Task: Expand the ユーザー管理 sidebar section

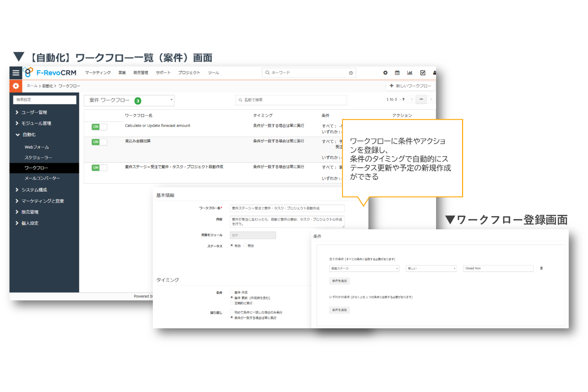Action: click(x=34, y=112)
